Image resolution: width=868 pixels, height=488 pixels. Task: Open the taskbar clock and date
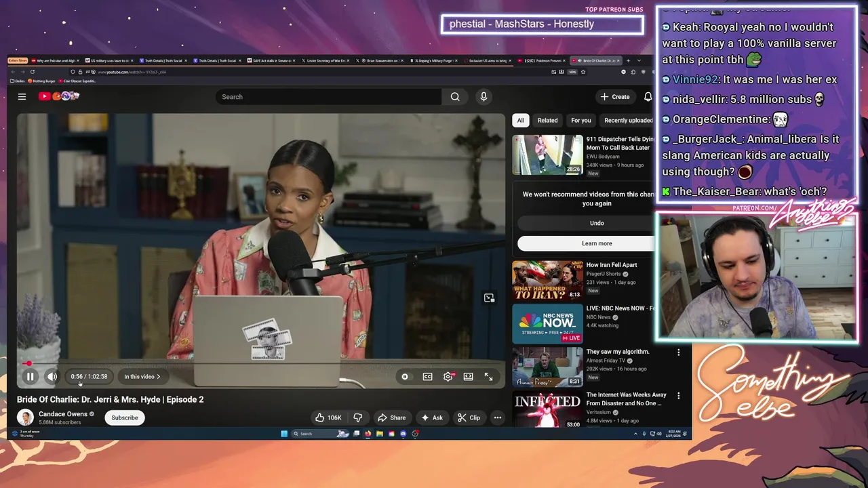pos(673,434)
